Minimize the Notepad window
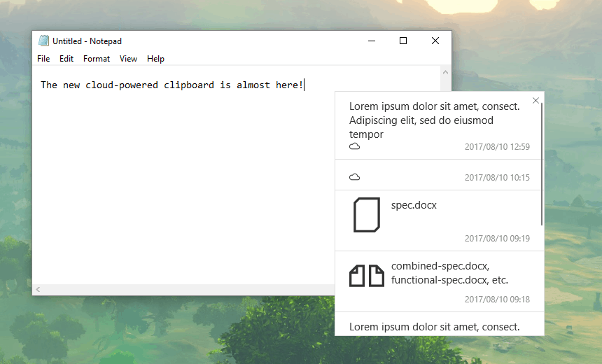This screenshot has width=602, height=364. point(371,41)
